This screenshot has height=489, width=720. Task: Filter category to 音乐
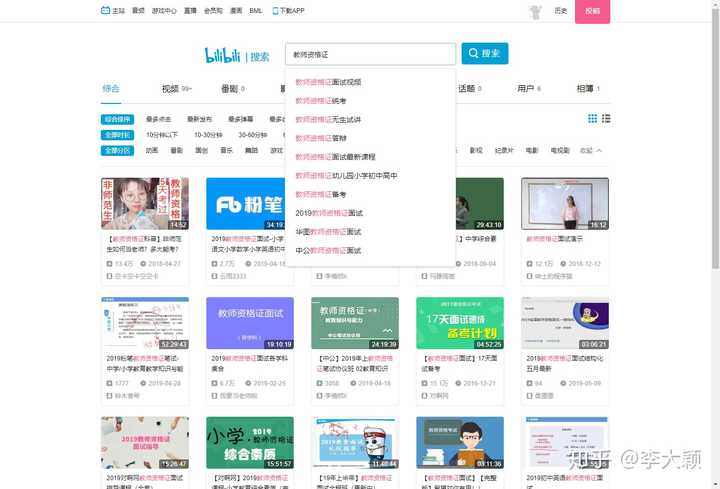click(x=226, y=151)
